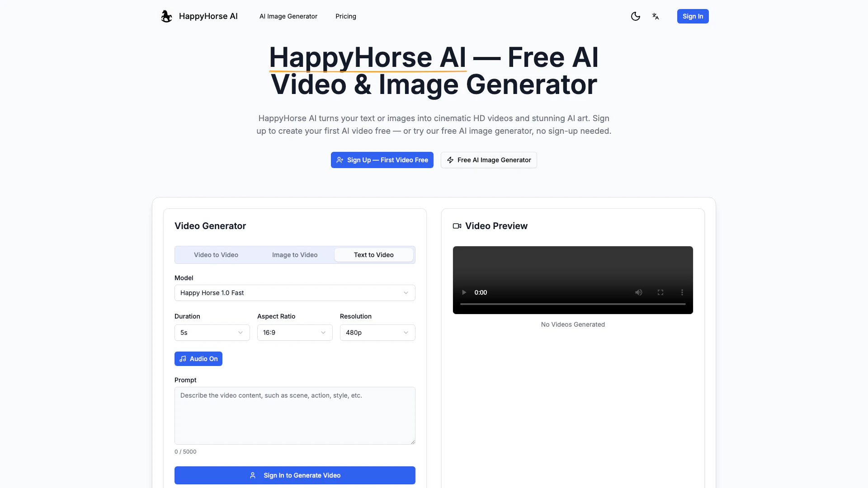This screenshot has width=868, height=488.
Task: Mute the video preview volume icon
Action: pyautogui.click(x=638, y=292)
